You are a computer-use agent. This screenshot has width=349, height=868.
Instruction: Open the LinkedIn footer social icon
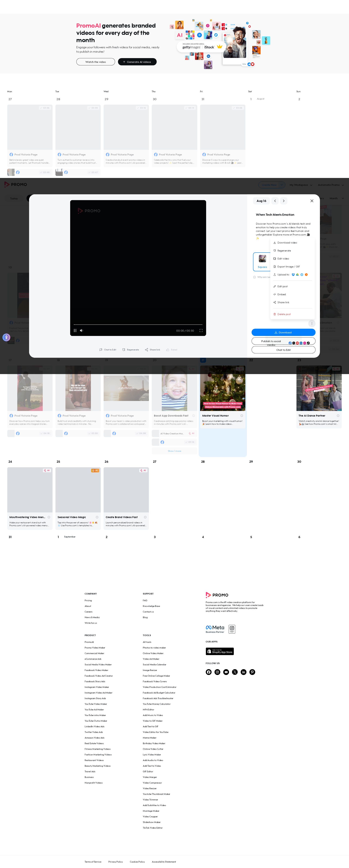point(244,672)
